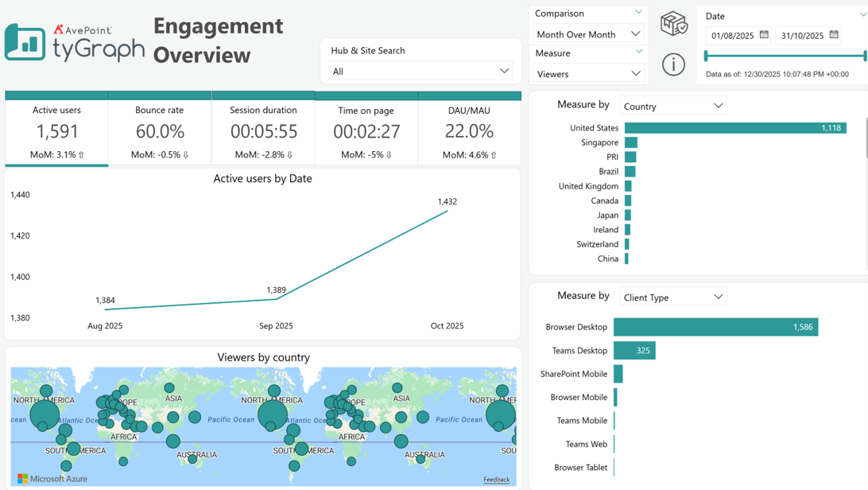
Task: Click the Feedback link on the map
Action: pyautogui.click(x=496, y=480)
